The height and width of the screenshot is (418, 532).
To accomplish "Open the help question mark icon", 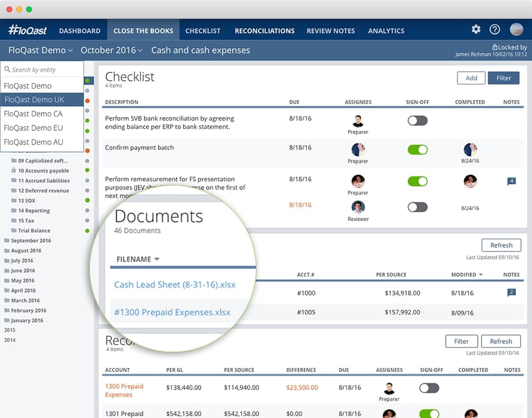I will click(494, 30).
